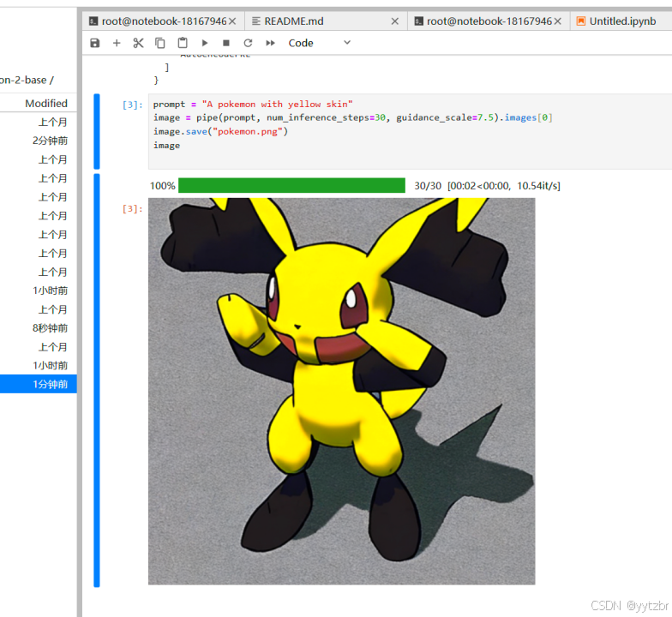Click the green 100% progress bar

[x=291, y=185]
